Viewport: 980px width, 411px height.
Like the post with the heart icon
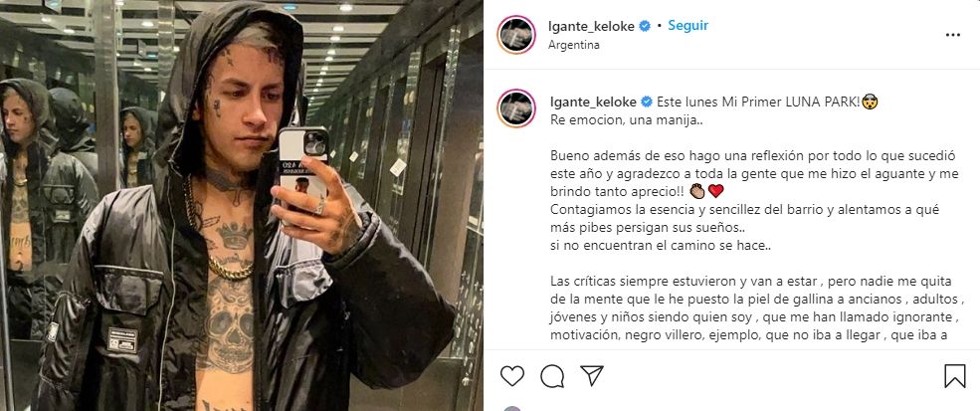(x=511, y=375)
